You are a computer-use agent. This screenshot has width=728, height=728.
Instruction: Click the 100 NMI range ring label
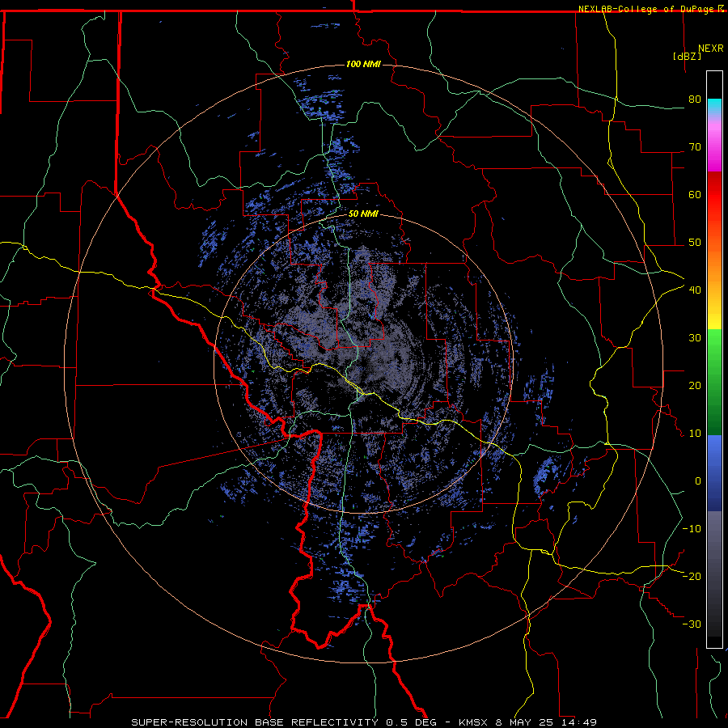363,64
